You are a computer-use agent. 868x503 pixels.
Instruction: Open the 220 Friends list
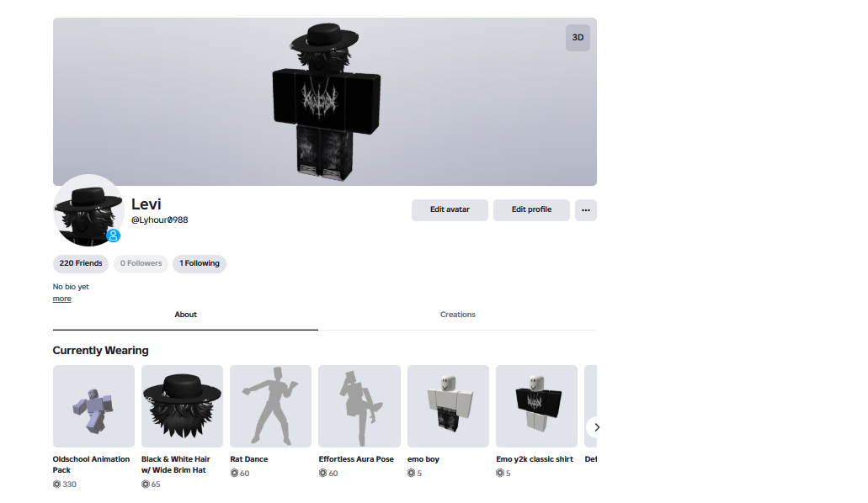81,263
